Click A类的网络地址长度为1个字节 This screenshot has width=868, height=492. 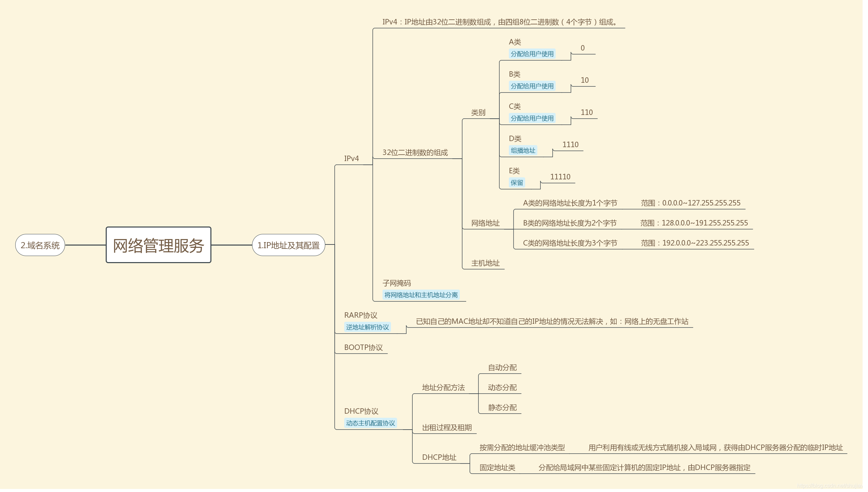coord(570,203)
